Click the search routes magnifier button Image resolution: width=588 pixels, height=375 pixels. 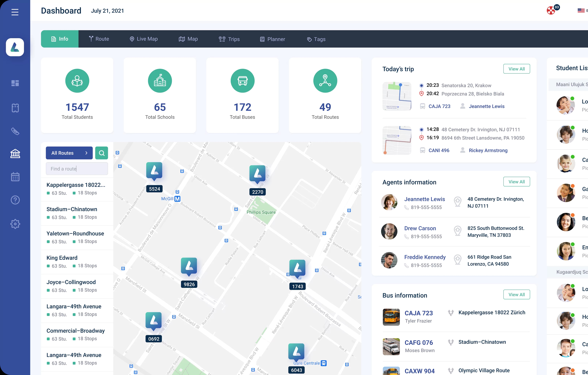point(102,153)
